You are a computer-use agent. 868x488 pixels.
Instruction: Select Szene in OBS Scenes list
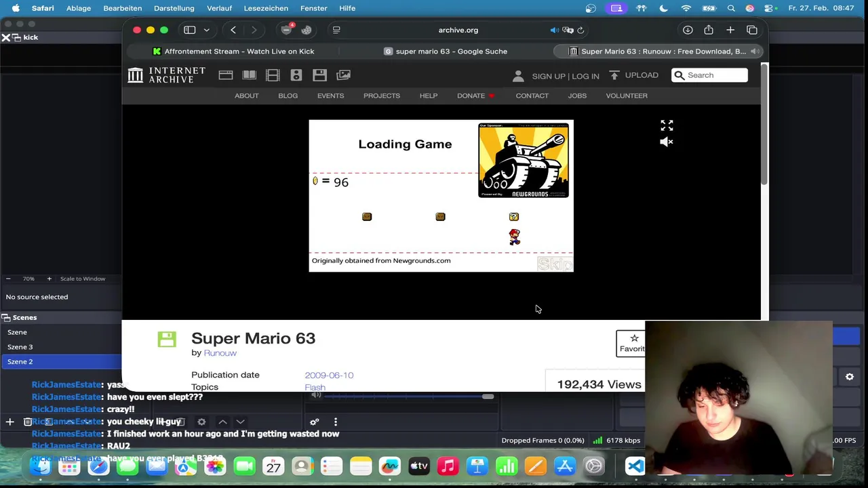coord(61,332)
